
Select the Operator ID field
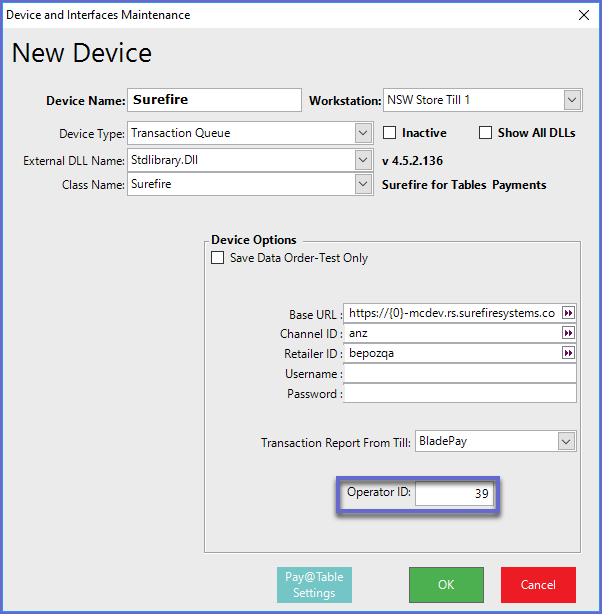pos(455,495)
